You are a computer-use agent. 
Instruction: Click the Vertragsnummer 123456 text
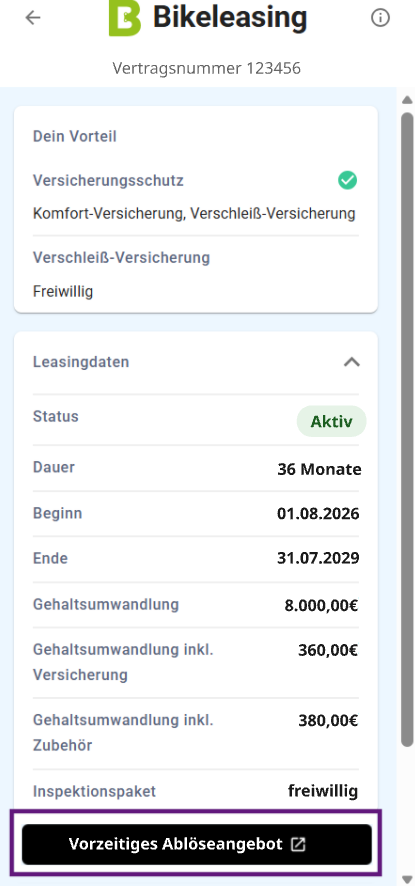206,68
